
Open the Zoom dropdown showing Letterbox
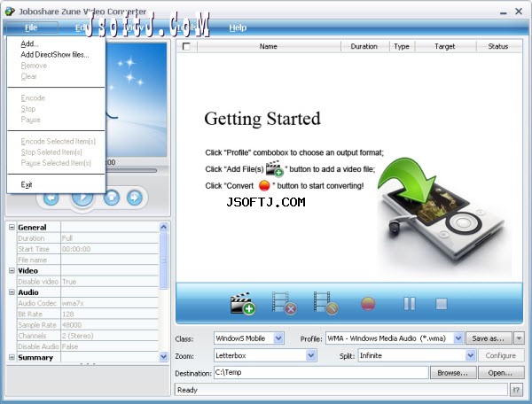click(x=311, y=355)
